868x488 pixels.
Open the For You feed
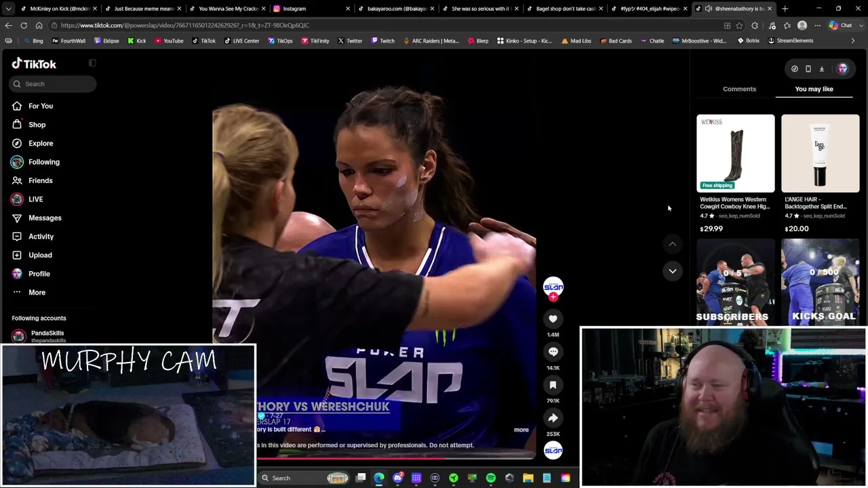[x=41, y=106]
